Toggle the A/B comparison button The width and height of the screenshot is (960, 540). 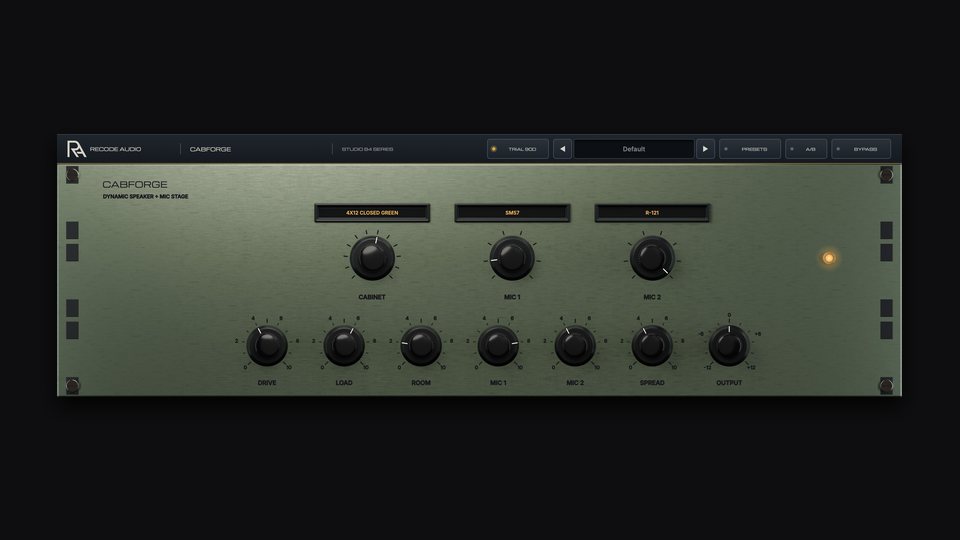tap(806, 149)
